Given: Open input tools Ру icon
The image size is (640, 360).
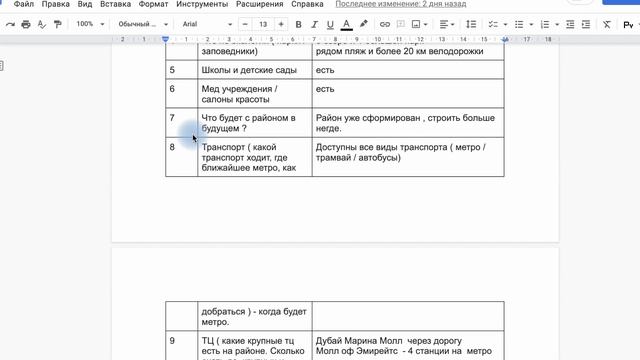Looking at the screenshot, I should tap(628, 25).
